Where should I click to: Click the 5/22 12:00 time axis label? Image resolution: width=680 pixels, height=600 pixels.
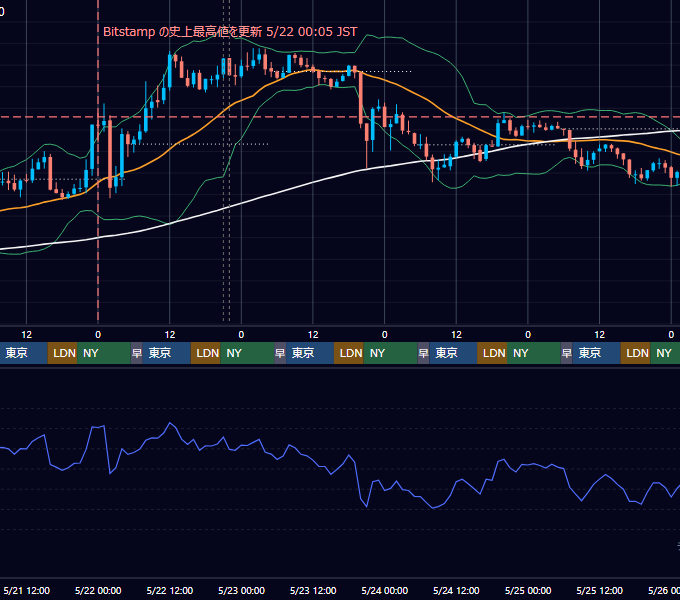tap(170, 590)
